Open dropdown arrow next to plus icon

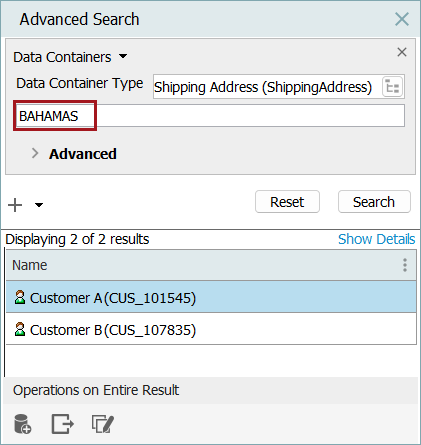coord(39,205)
